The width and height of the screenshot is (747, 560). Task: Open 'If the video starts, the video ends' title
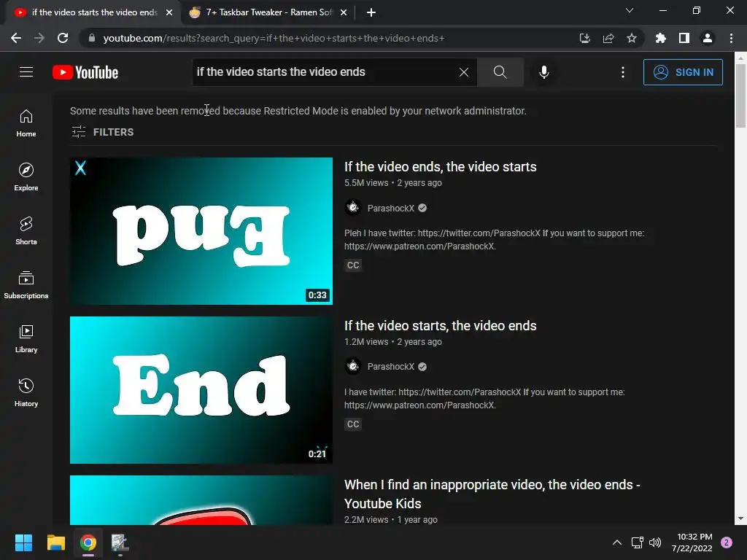click(440, 326)
